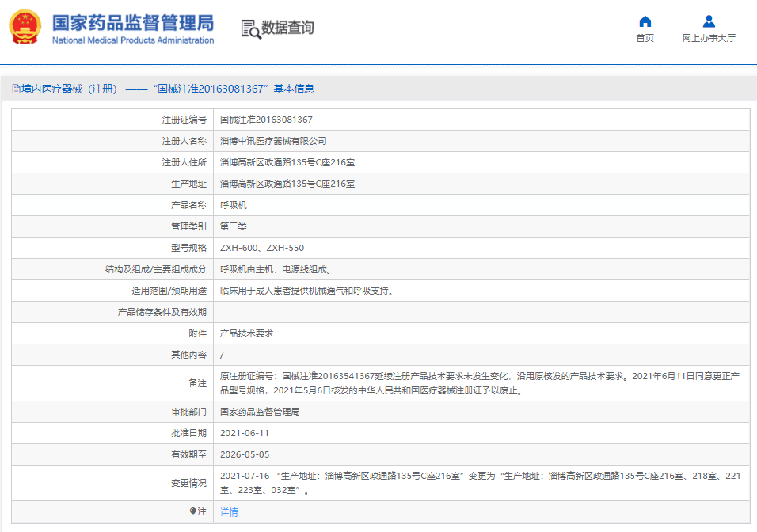The height and width of the screenshot is (532, 757).
Task: Click the 第三类 management category value
Action: pyautogui.click(x=234, y=226)
